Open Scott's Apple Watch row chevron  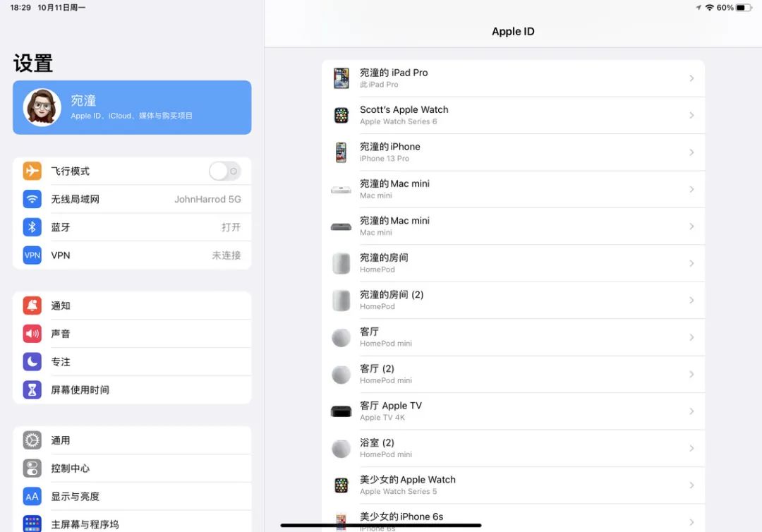[691, 115]
